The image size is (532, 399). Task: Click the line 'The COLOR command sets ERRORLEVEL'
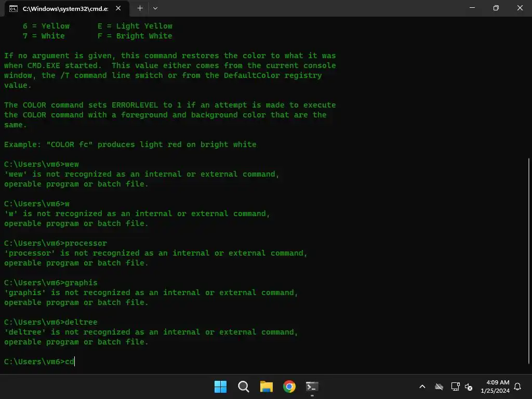click(x=170, y=105)
